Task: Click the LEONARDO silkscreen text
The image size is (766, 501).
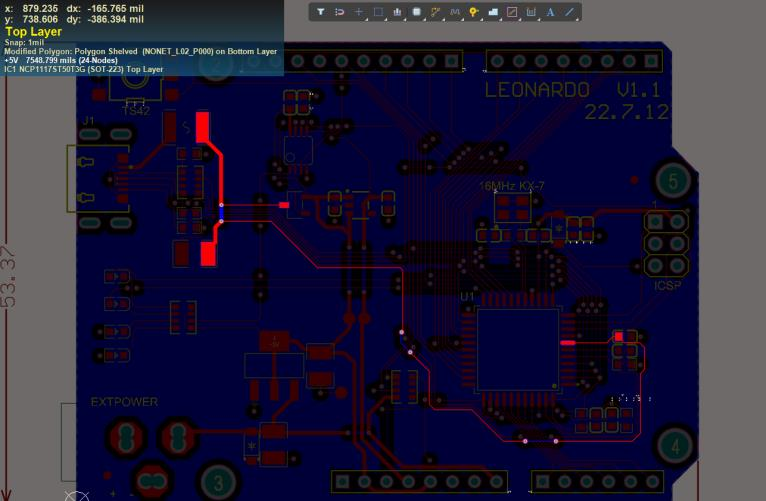Action: (x=537, y=89)
